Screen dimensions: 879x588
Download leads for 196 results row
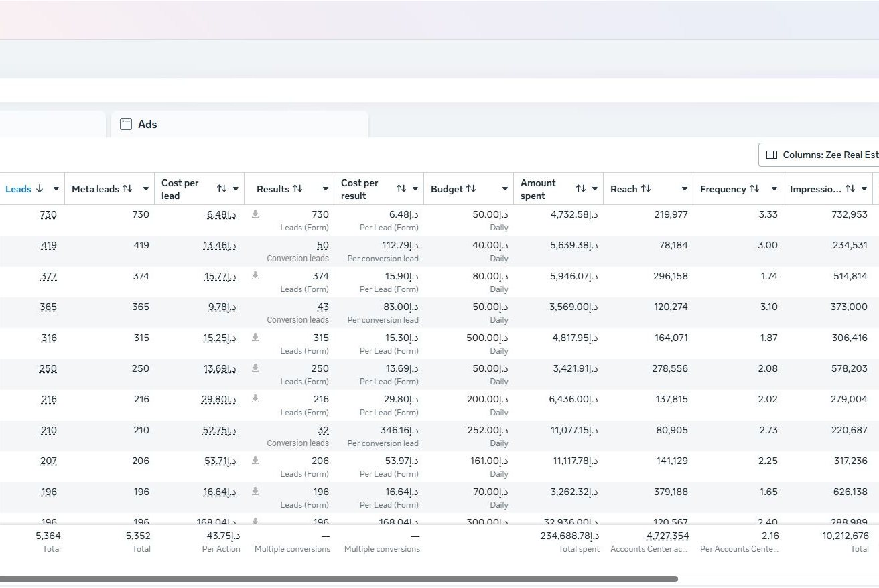pos(255,492)
